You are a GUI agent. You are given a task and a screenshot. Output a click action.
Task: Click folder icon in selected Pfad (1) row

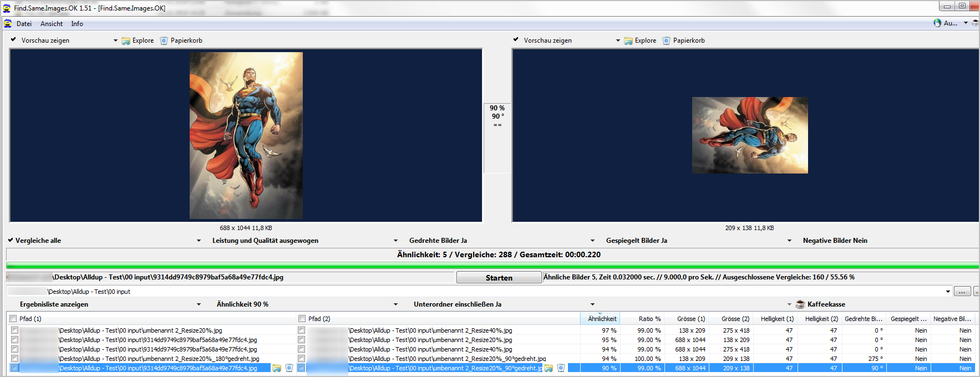277,368
